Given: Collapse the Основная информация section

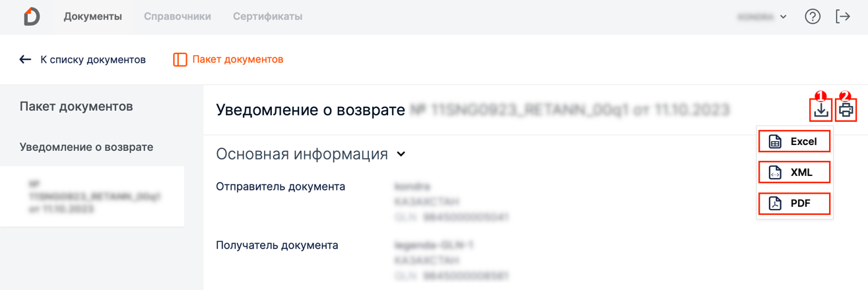Looking at the screenshot, I should [x=401, y=154].
